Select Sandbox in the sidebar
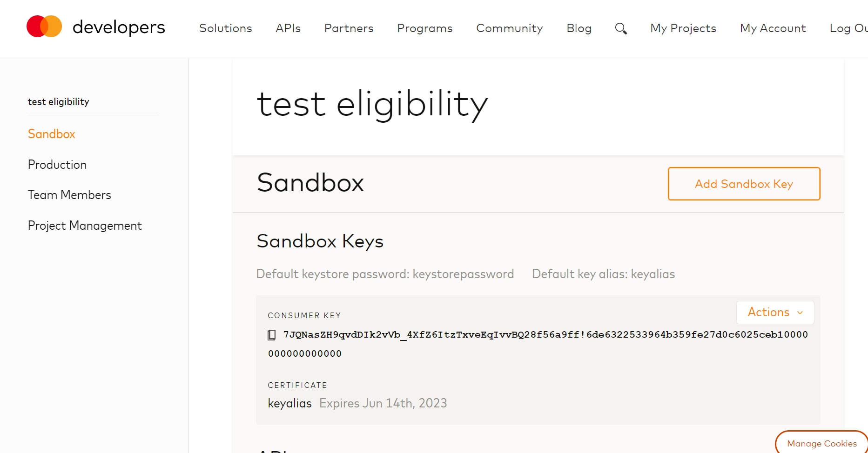This screenshot has height=453, width=868. point(52,134)
